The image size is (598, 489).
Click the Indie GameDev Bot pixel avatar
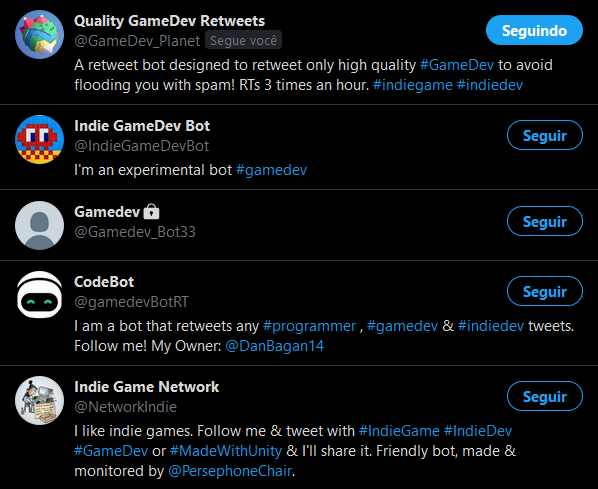click(x=39, y=139)
